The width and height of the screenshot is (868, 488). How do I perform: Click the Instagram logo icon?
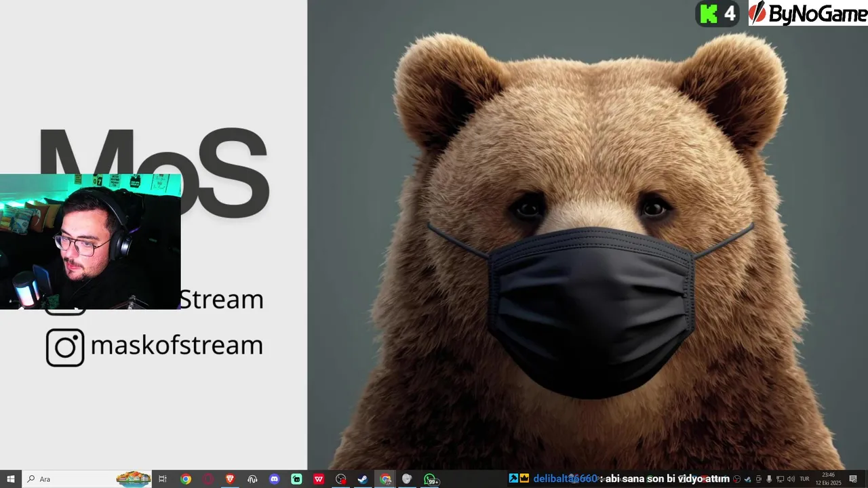pyautogui.click(x=65, y=348)
